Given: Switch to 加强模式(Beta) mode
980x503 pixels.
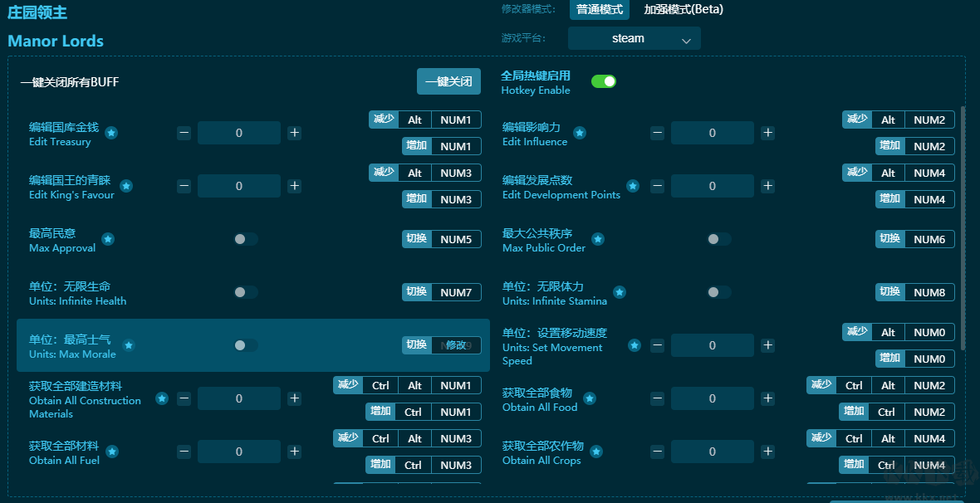Looking at the screenshot, I should [684, 9].
